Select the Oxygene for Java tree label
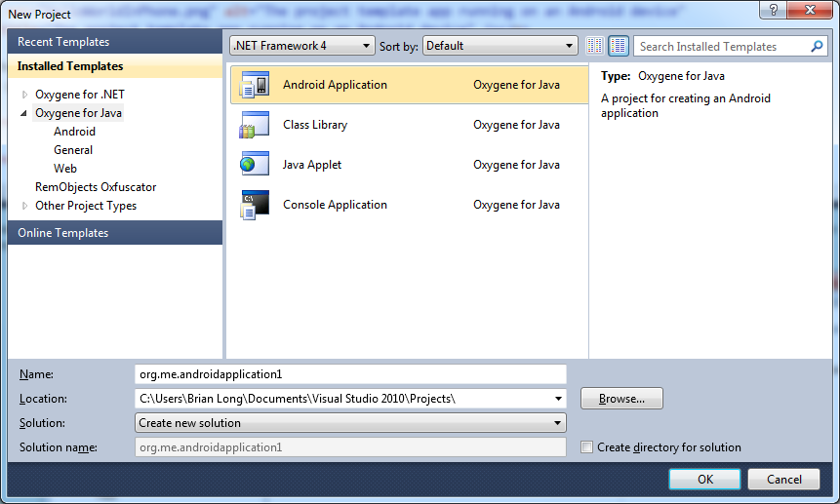Image resolution: width=840 pixels, height=504 pixels. (78, 113)
